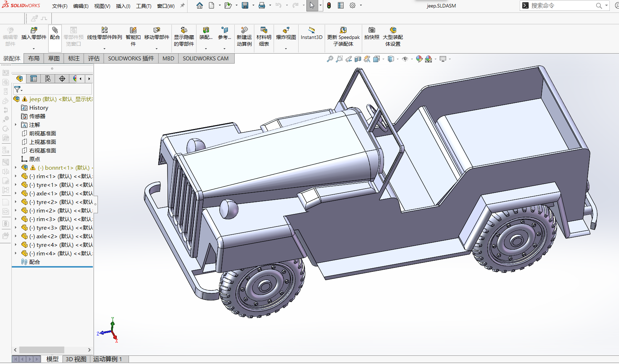The image size is (619, 364).
Task: Switch to the 运动算例 1 bottom tab
Action: point(108,359)
